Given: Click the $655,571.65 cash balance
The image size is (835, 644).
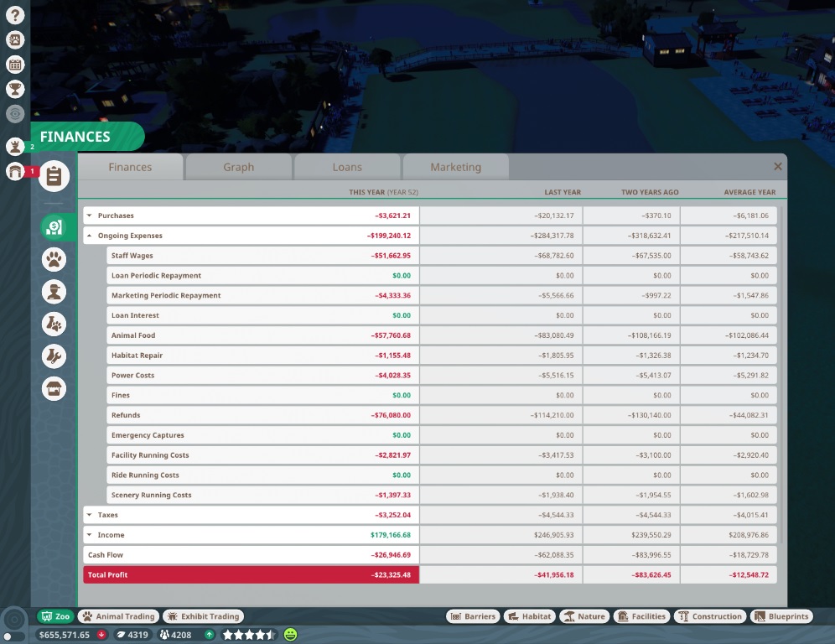Looking at the screenshot, I should click(65, 635).
